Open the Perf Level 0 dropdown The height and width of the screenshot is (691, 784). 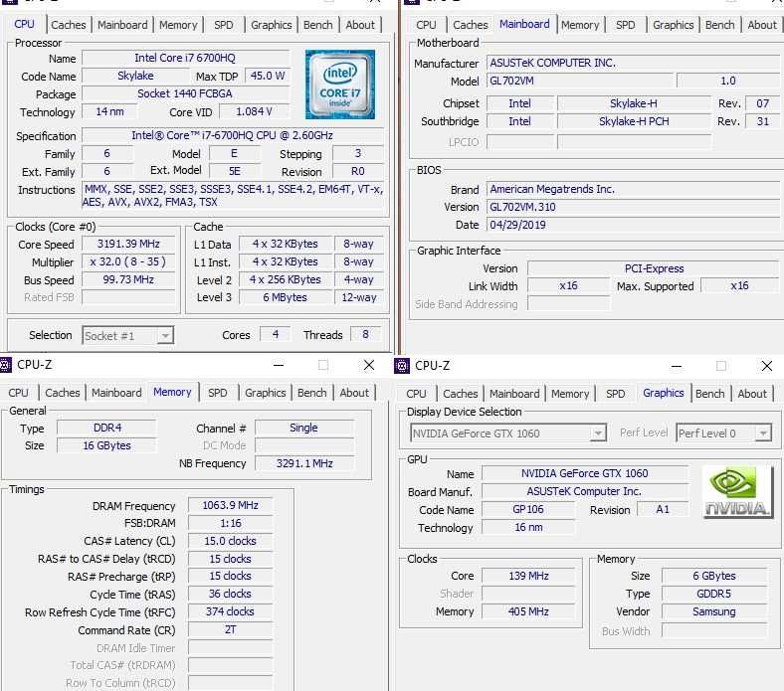point(762,433)
